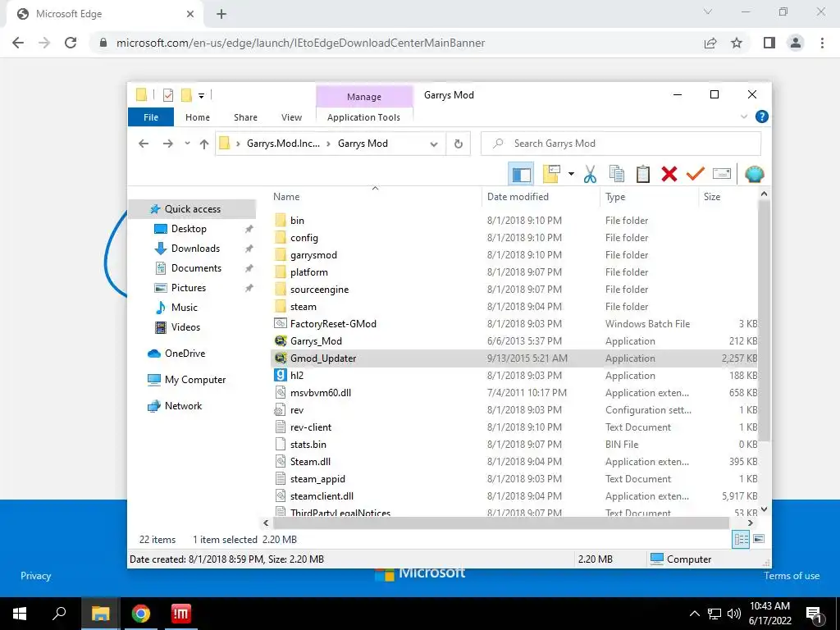Viewport: 840px width, 630px height.
Task: Select Network in navigation pane
Action: 183,406
